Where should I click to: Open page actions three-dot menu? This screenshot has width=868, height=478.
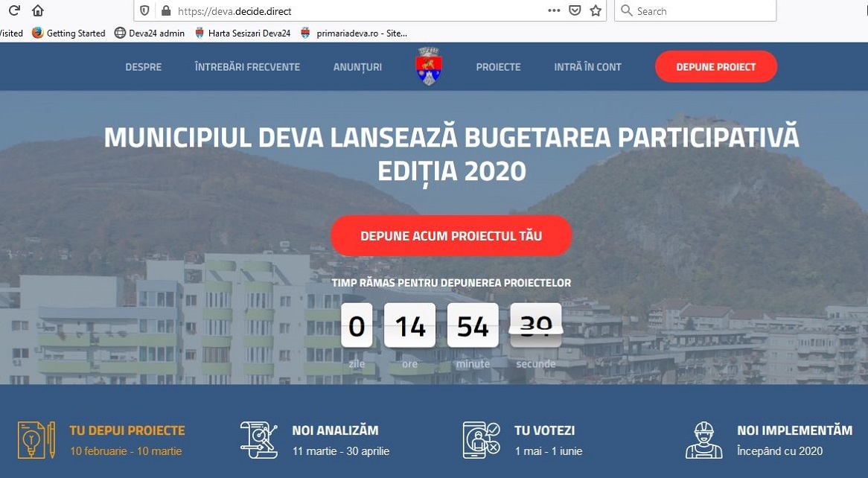click(x=554, y=10)
